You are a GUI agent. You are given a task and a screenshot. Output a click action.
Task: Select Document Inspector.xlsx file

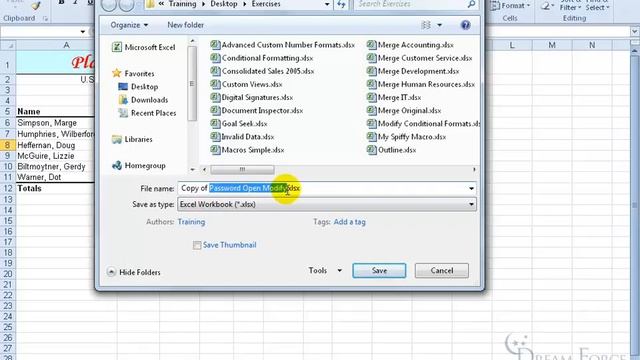[x=256, y=110]
